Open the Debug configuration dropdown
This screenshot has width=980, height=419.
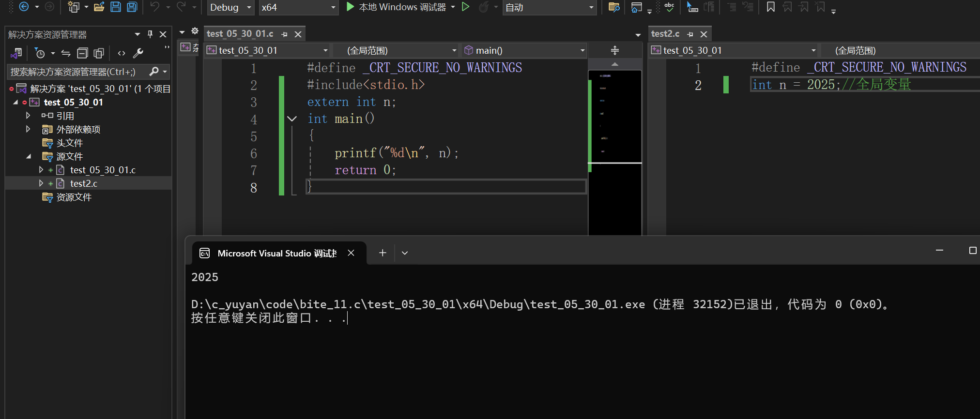pos(231,7)
